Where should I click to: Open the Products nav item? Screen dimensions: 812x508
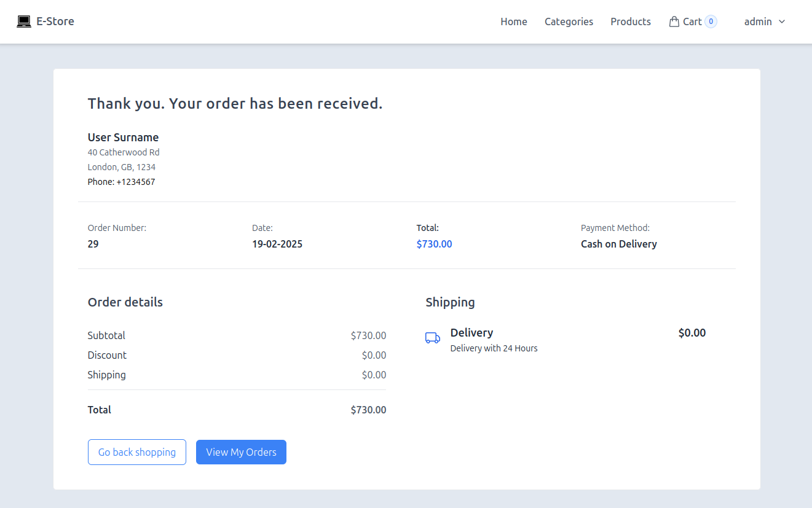[630, 21]
